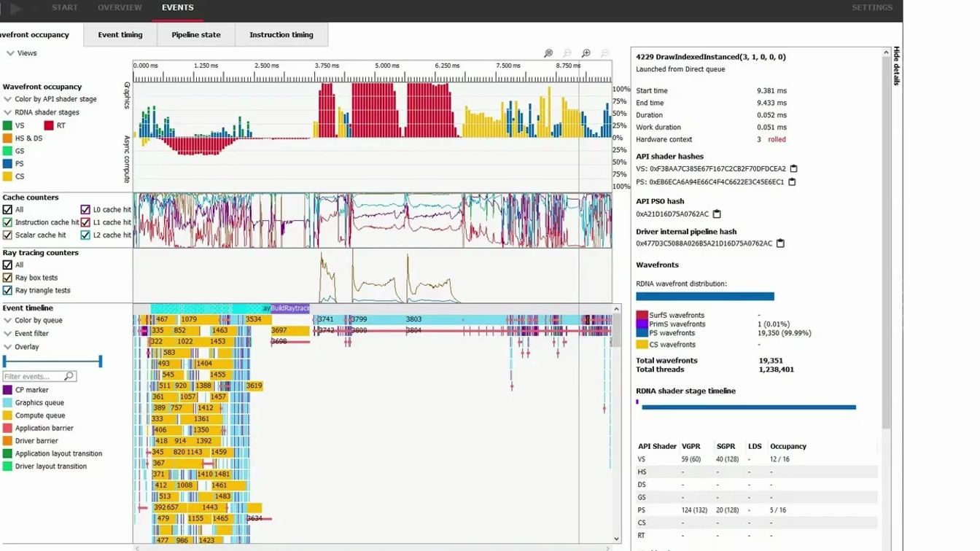Switch to Pipeline state tab
The height and width of the screenshot is (551, 980).
click(x=196, y=35)
